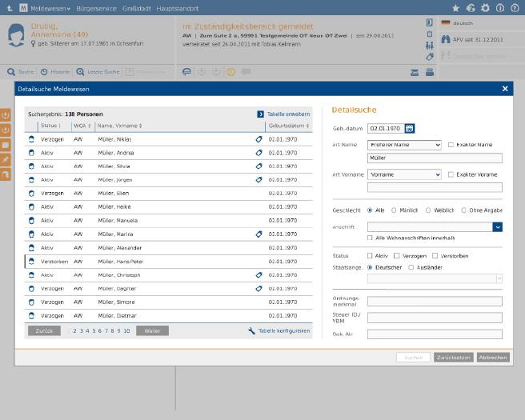The height and width of the screenshot is (420, 525).
Task: Click the tag icon for Müller, Marina
Action: [258, 234]
